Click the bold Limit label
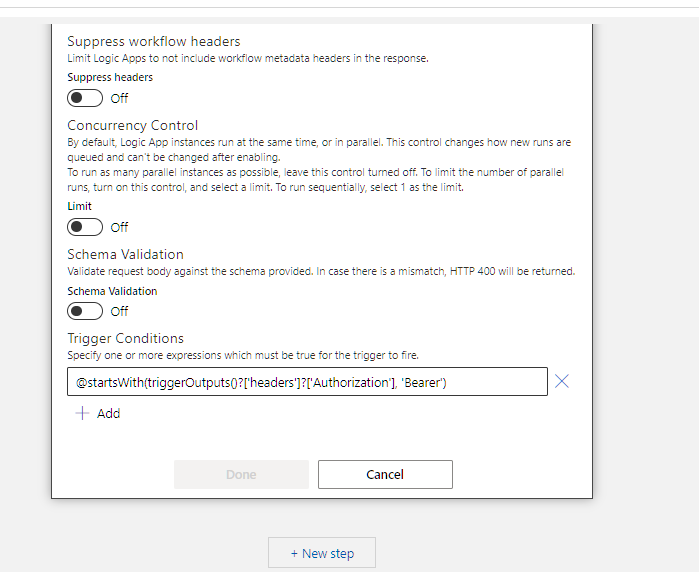Viewport: 699px width, 572px height. (x=79, y=206)
